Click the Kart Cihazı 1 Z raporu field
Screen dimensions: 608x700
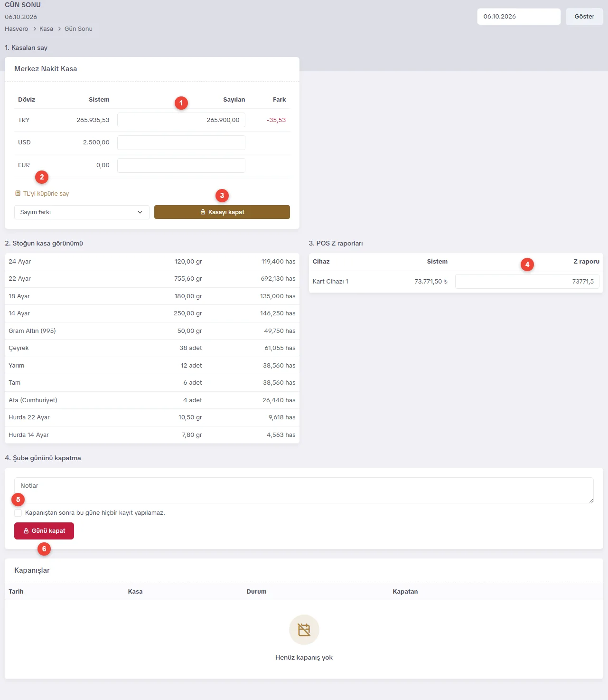[527, 282]
